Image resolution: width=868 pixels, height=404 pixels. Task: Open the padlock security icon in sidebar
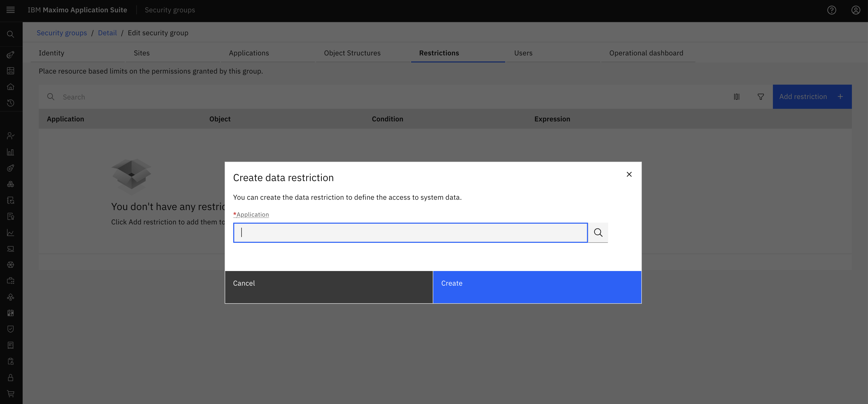(11, 377)
